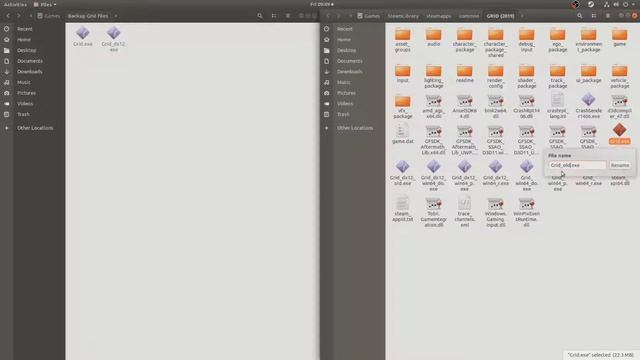Open the ego_package folder
The width and height of the screenshot is (640, 360).
558,40
